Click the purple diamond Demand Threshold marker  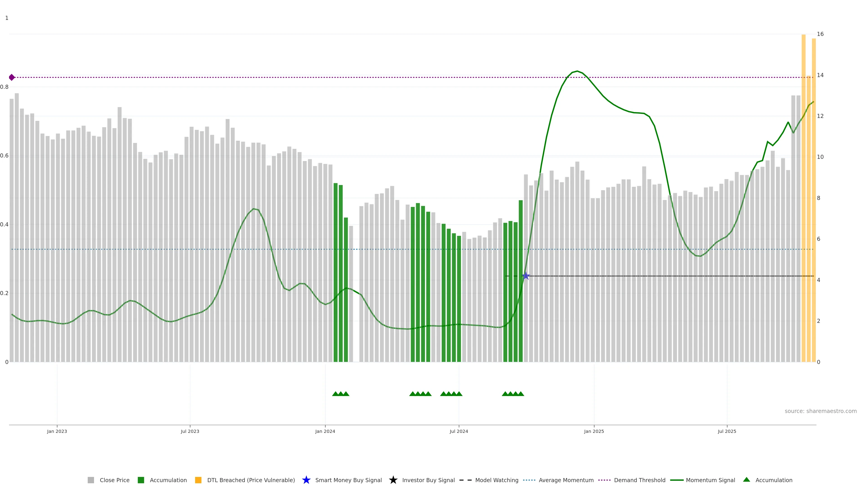click(12, 77)
